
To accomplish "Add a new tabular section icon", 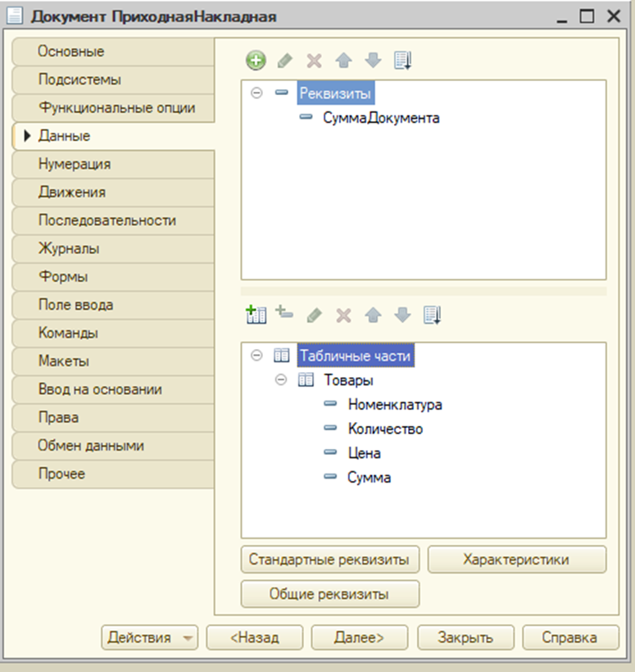I will 256,315.
